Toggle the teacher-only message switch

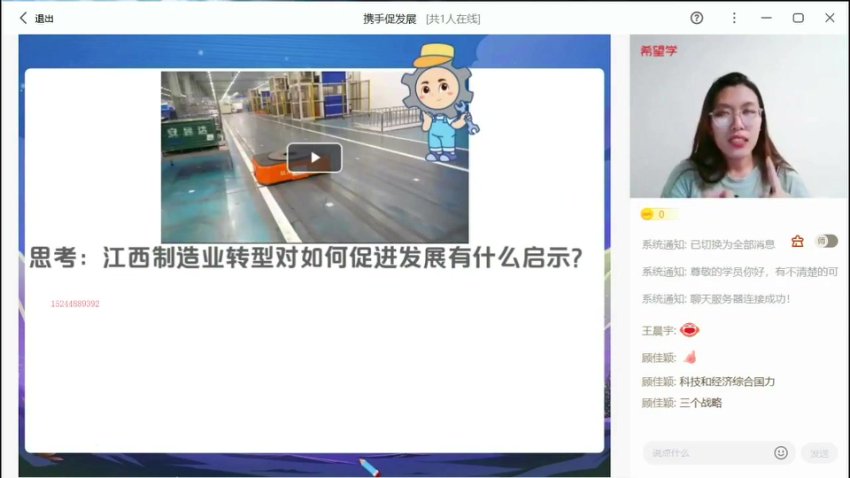[826, 241]
